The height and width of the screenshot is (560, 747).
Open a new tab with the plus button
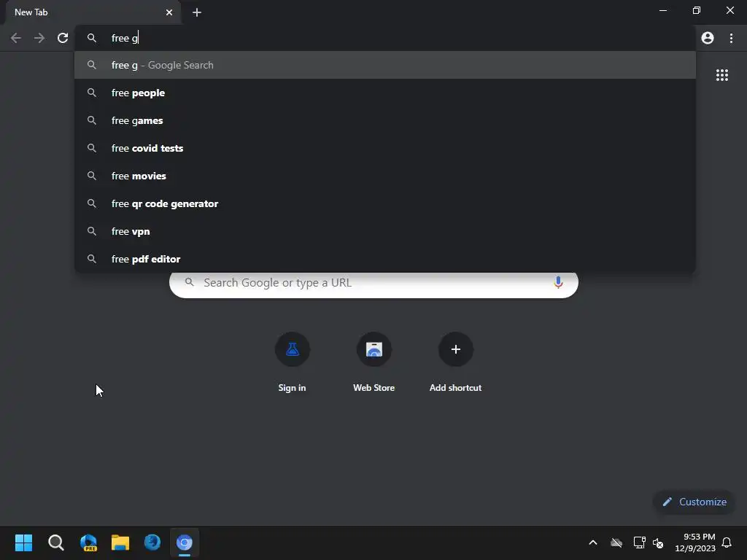pos(197,12)
